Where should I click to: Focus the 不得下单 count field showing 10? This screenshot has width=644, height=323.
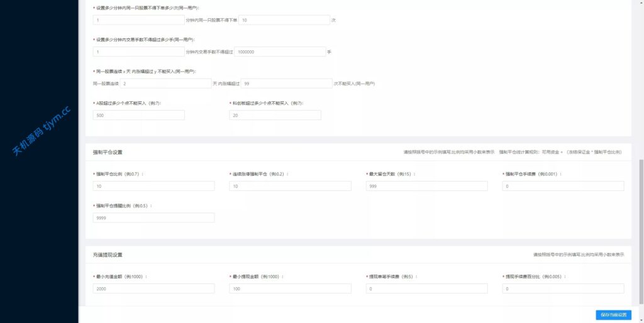pyautogui.click(x=284, y=20)
